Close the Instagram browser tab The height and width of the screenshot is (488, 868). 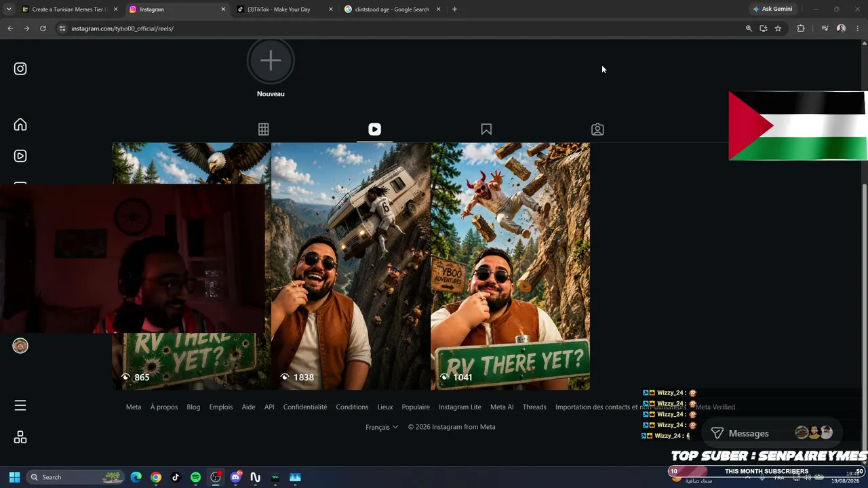223,9
